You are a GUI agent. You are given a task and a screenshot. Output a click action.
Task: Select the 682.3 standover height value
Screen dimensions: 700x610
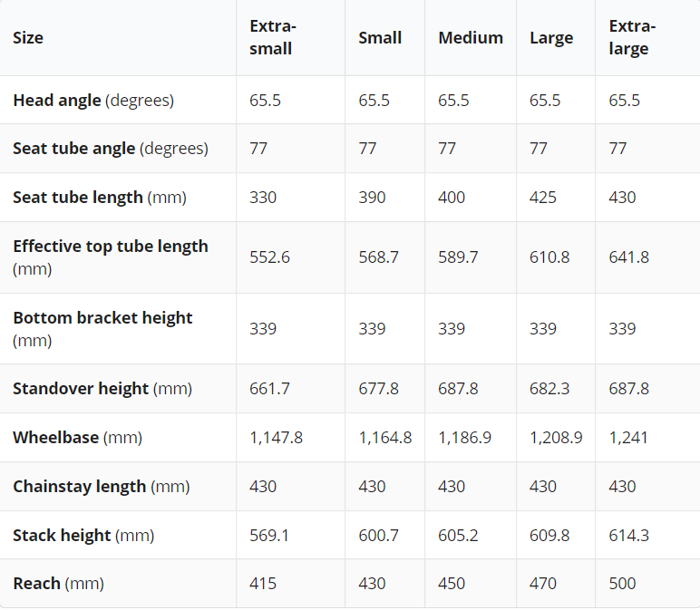[549, 389]
